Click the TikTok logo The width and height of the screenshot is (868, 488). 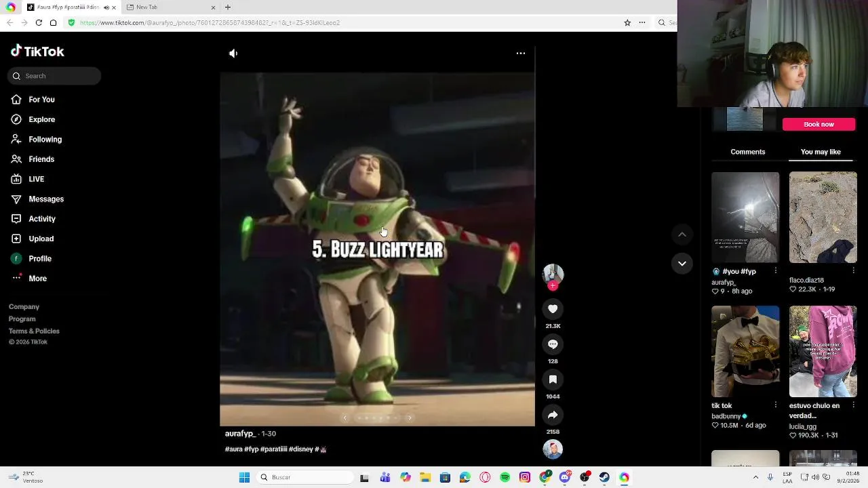point(37,51)
